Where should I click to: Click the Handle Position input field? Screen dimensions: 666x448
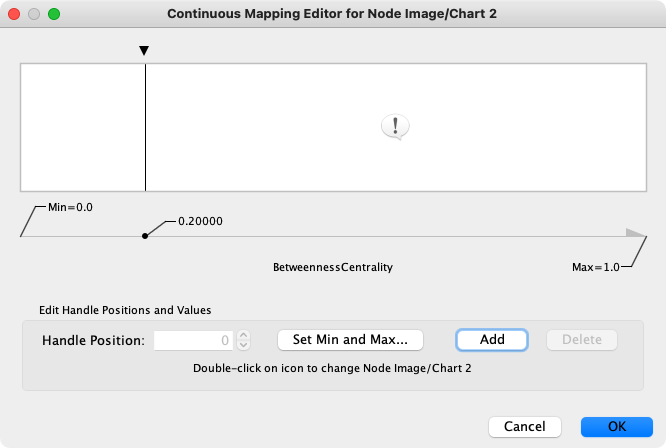(x=194, y=340)
